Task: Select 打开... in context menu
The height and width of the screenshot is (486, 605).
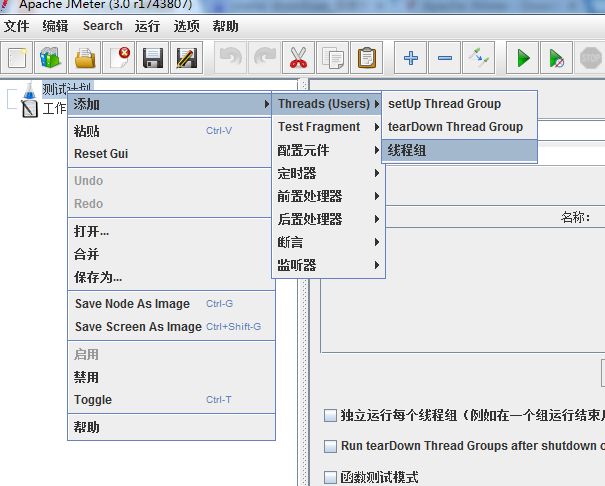Action: click(171, 231)
